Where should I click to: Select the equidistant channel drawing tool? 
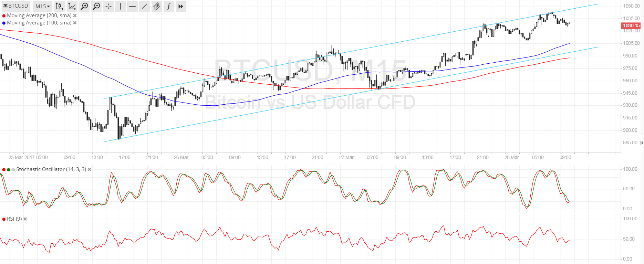(157, 6)
